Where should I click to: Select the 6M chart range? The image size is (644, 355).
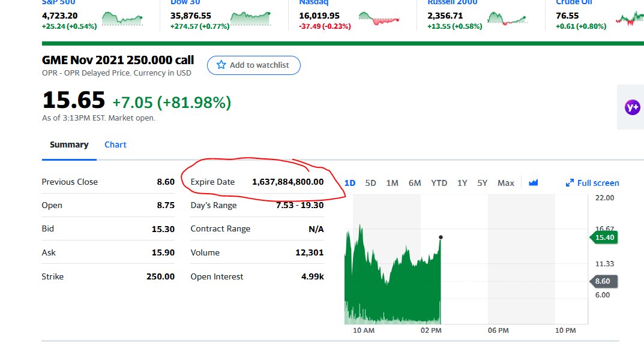(415, 183)
